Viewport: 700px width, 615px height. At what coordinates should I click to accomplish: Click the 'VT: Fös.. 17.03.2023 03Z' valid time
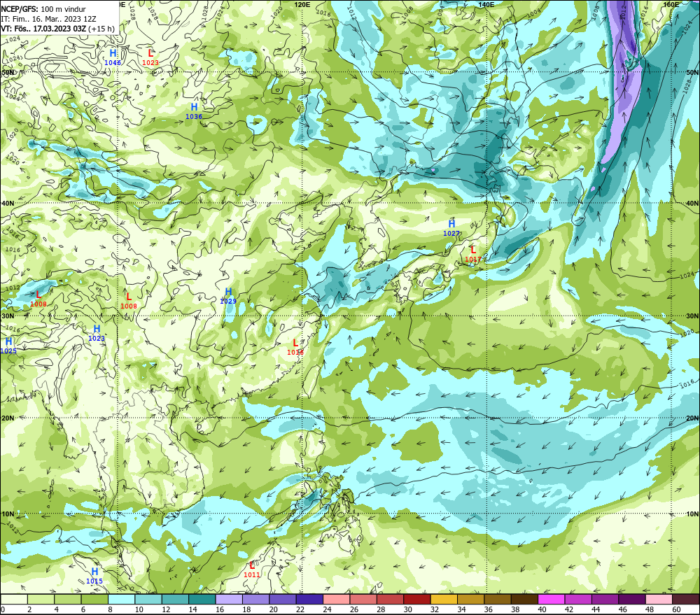click(43, 29)
